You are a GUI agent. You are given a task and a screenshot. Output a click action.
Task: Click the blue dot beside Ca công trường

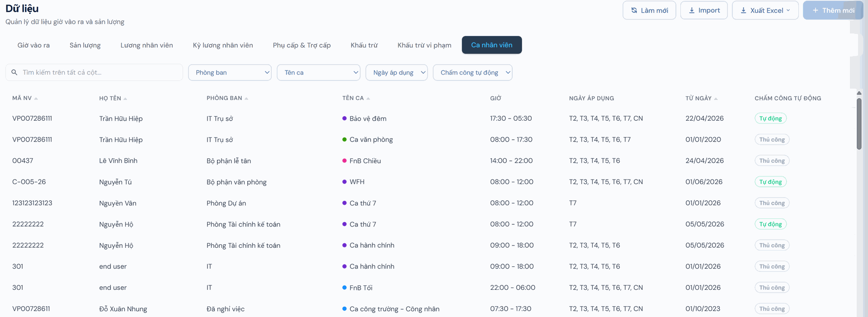[x=344, y=309]
